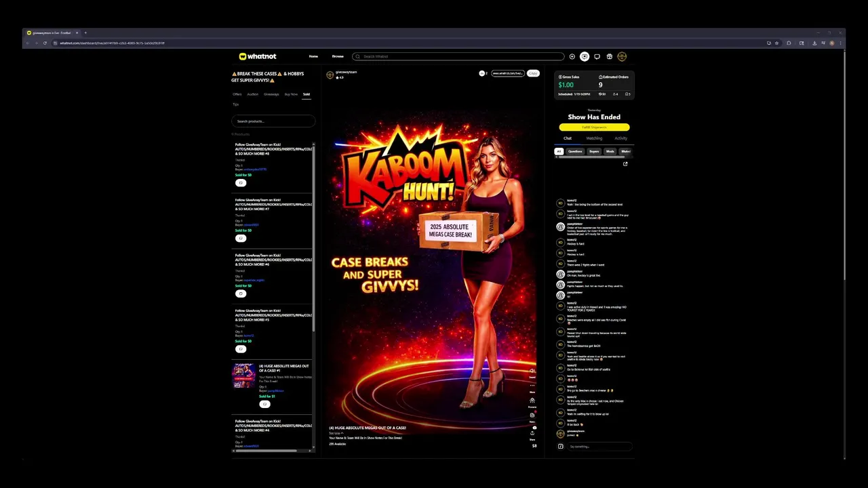
Task: Open the create plus icon in header
Action: [x=572, y=57]
